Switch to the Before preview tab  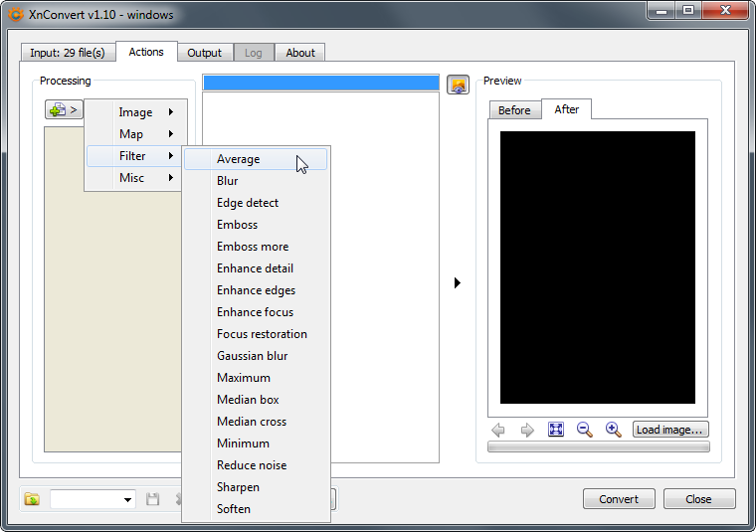pyautogui.click(x=514, y=110)
